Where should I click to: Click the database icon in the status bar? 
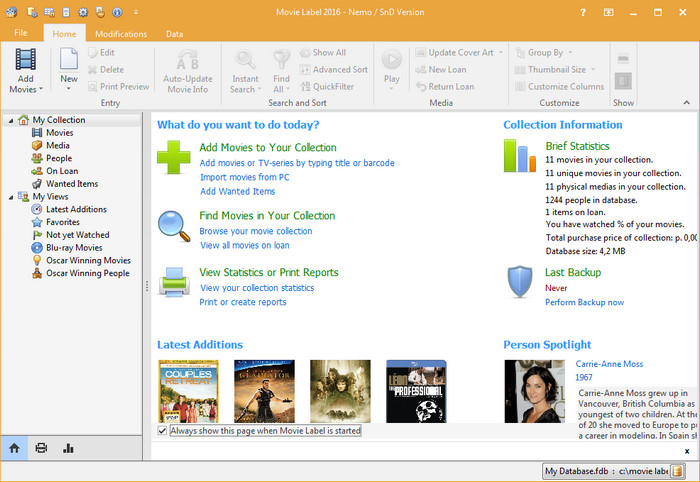coord(677,471)
